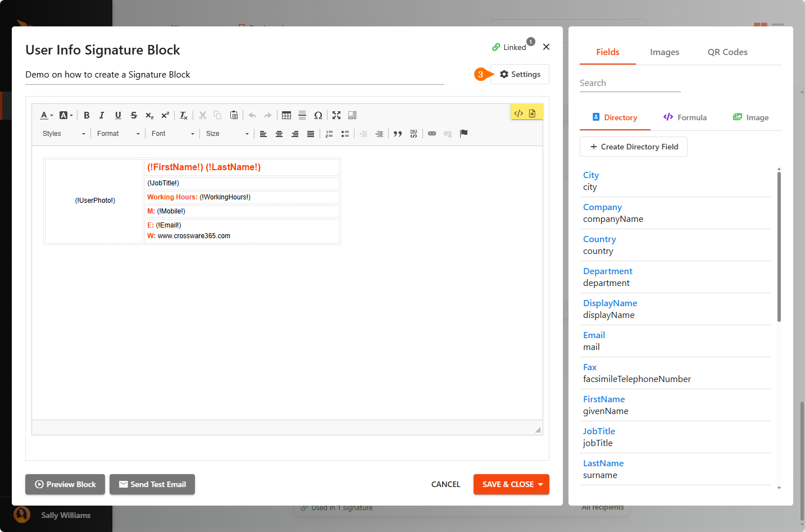
Task: Click the block quote icon
Action: pos(398,134)
